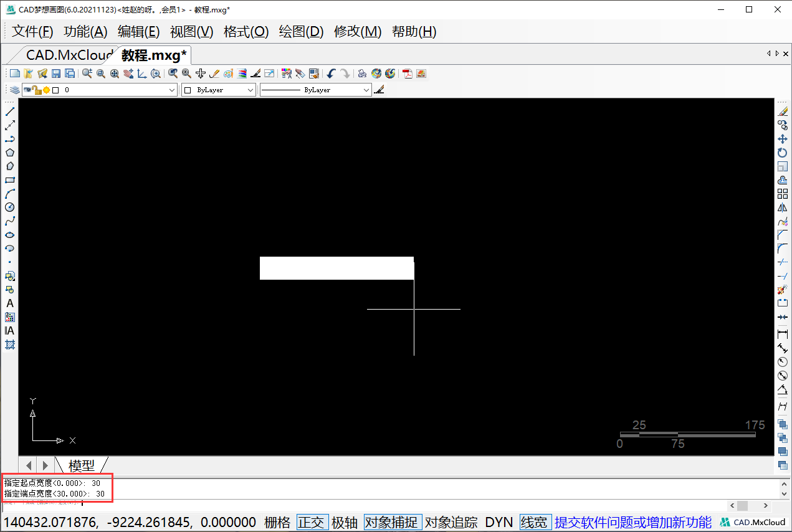The image size is (792, 532).
Task: Select the Line drawing tool
Action: tap(10, 112)
